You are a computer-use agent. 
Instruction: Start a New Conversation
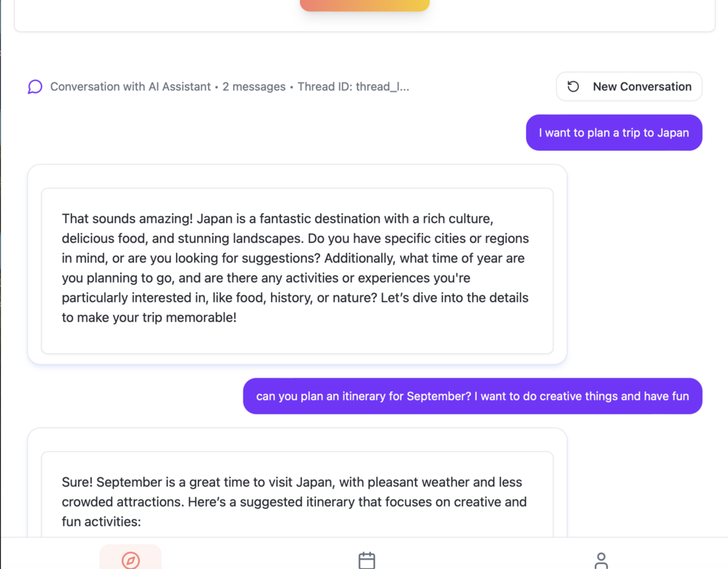[629, 87]
